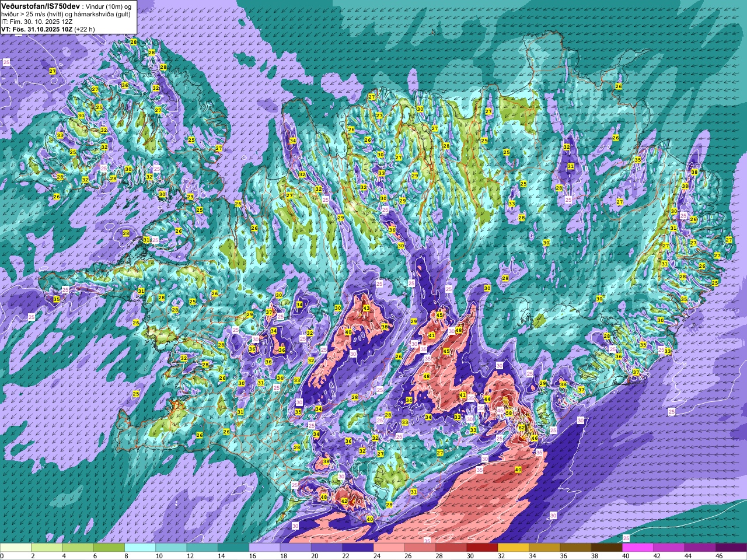This screenshot has width=747, height=560.
Task: Click the 'IT: Fim. 30. 10. 2025 12Z' line
Action: coord(37,21)
